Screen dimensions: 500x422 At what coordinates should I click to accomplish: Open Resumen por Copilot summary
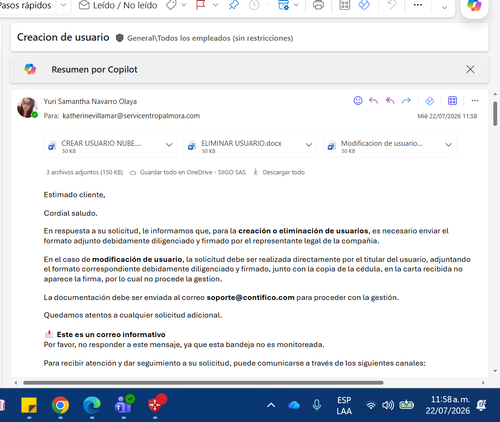pos(94,69)
